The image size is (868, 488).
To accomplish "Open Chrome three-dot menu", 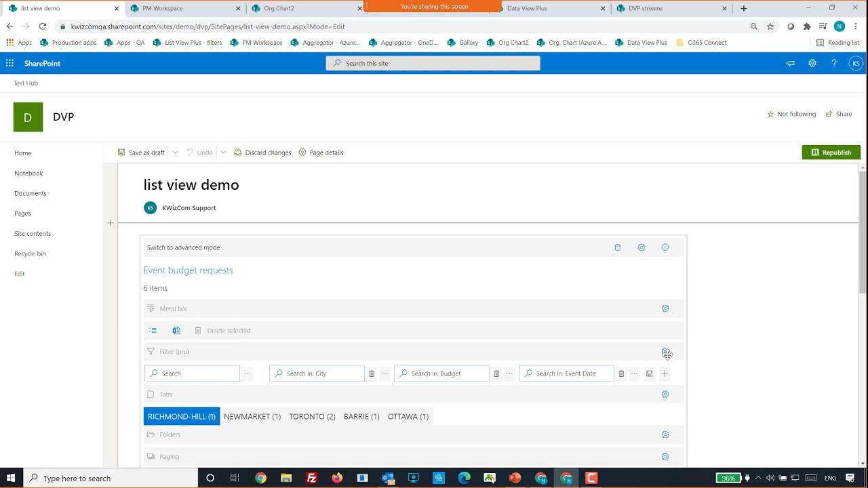I will click(856, 26).
